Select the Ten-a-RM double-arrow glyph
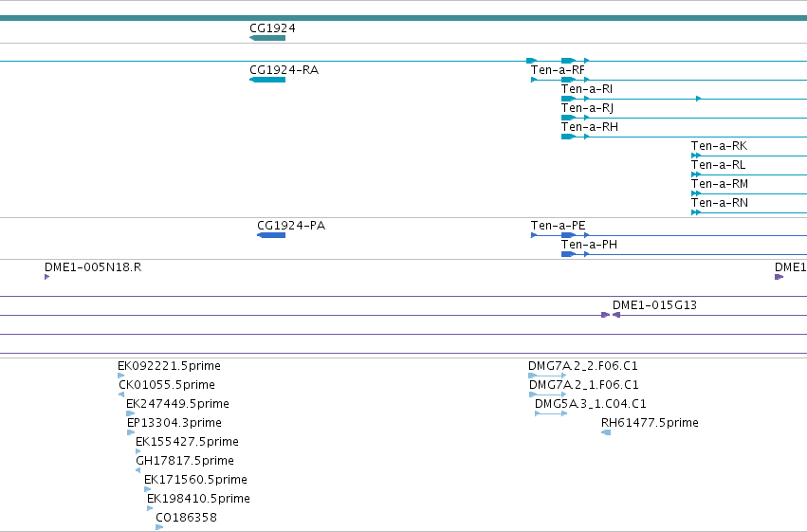807x532 pixels. point(696,193)
